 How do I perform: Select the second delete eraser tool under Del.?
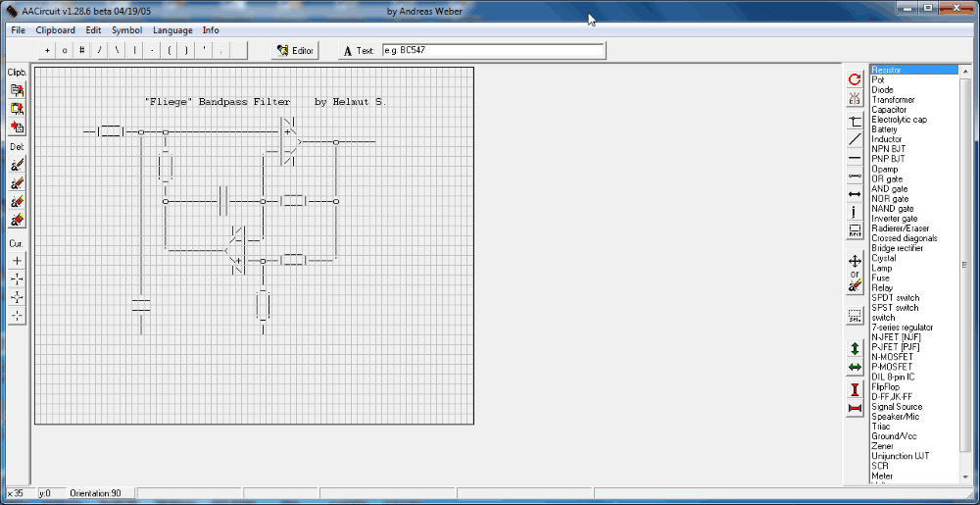point(18,183)
